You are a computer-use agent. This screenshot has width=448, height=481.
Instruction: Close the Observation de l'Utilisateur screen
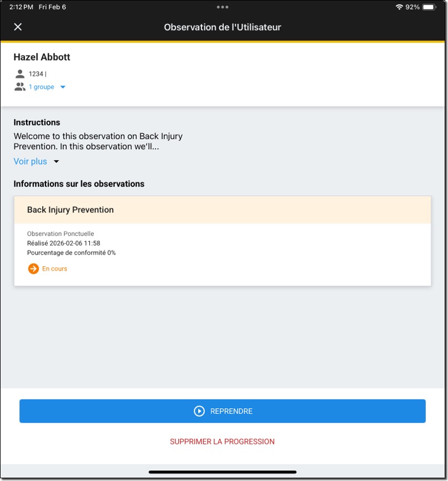(x=18, y=27)
